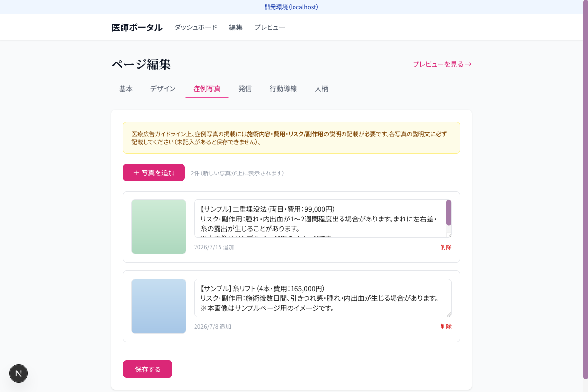Select the 症例写真 tab
The width and height of the screenshot is (588, 392).
coord(207,89)
